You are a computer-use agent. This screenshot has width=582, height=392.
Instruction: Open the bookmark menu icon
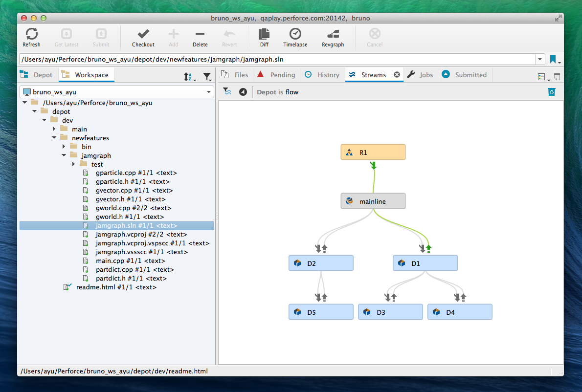click(555, 59)
